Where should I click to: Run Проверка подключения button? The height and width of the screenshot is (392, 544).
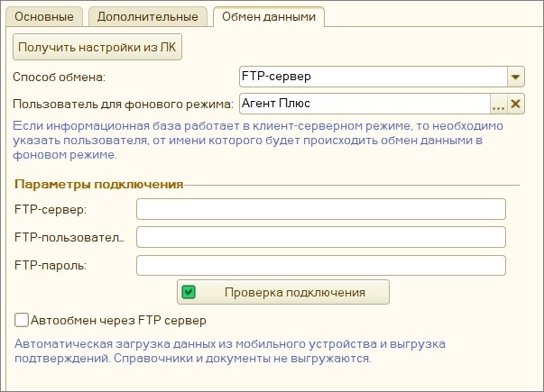pyautogui.click(x=283, y=292)
